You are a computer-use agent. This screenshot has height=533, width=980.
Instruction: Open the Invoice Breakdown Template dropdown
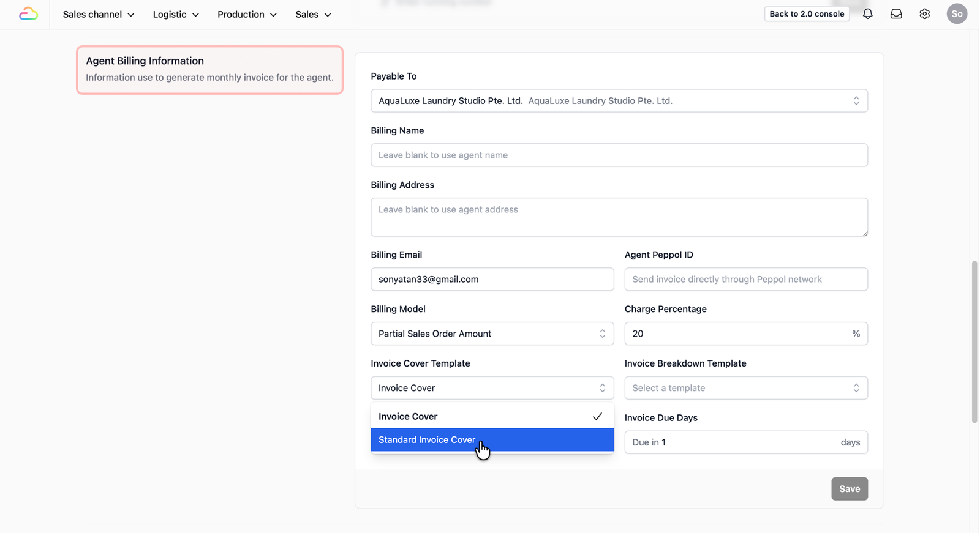[x=745, y=388]
